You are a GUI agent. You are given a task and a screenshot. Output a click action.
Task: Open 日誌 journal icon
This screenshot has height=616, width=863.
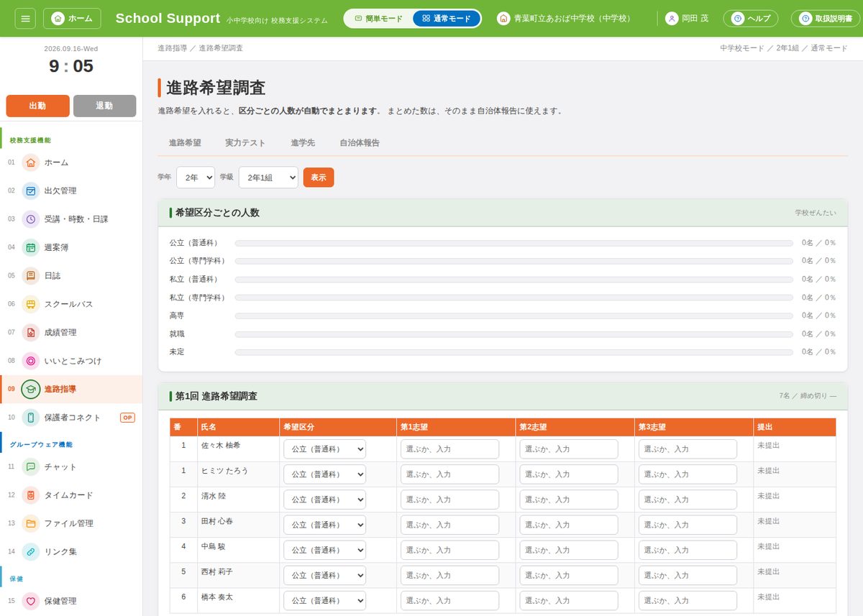pyautogui.click(x=31, y=275)
